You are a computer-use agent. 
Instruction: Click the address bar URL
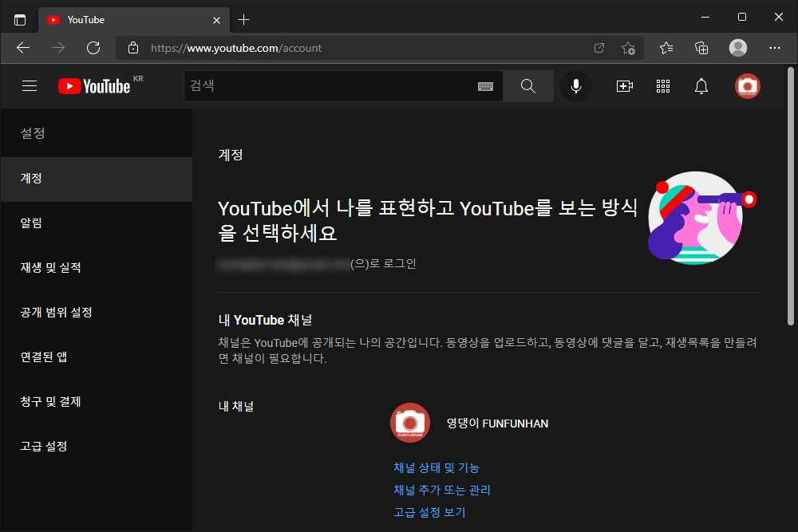236,48
